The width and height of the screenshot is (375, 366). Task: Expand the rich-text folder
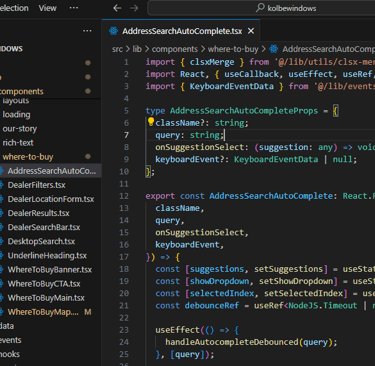[x=18, y=143]
